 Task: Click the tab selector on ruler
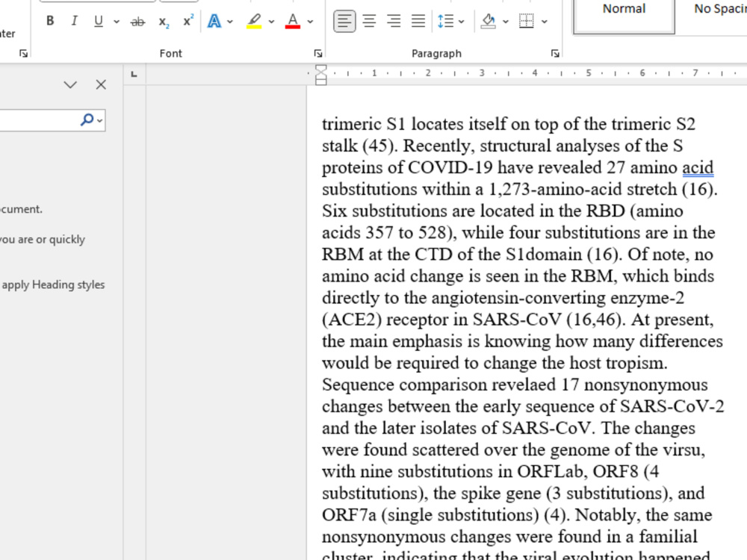(134, 74)
